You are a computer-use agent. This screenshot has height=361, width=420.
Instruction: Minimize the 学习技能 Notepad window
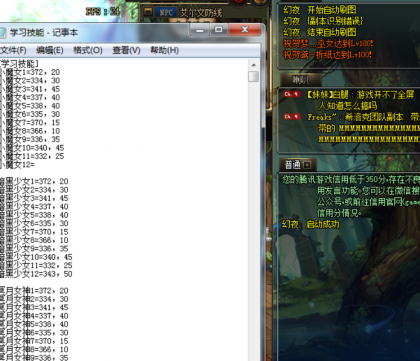tap(200, 30)
